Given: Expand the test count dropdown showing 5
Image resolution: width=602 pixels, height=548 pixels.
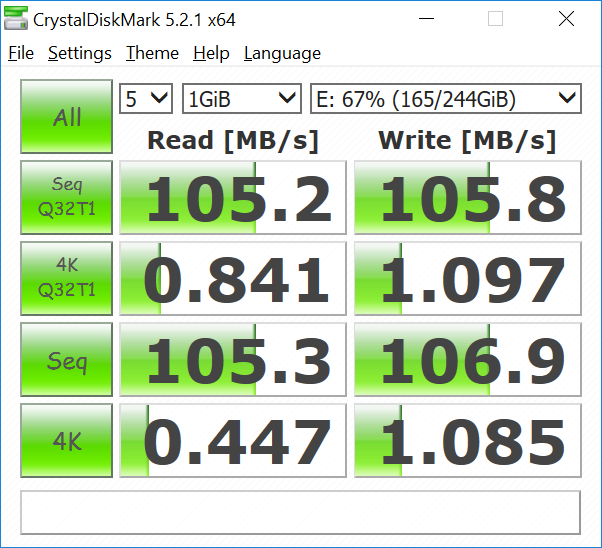Looking at the screenshot, I should pyautogui.click(x=146, y=98).
